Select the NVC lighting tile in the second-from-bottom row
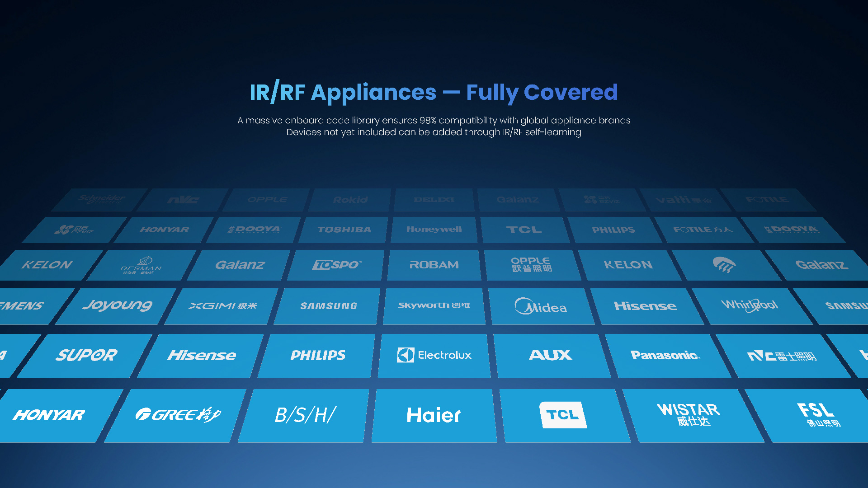The width and height of the screenshot is (868, 488). point(781,356)
